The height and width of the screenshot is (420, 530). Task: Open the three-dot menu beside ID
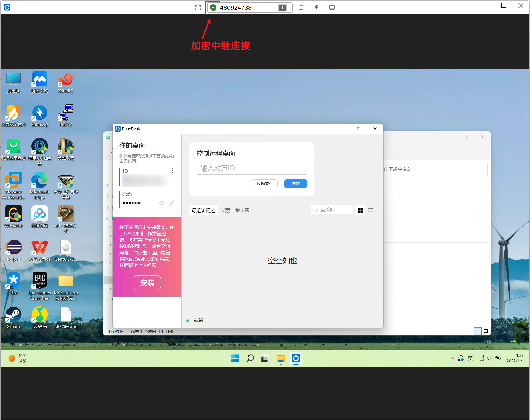pyautogui.click(x=173, y=171)
